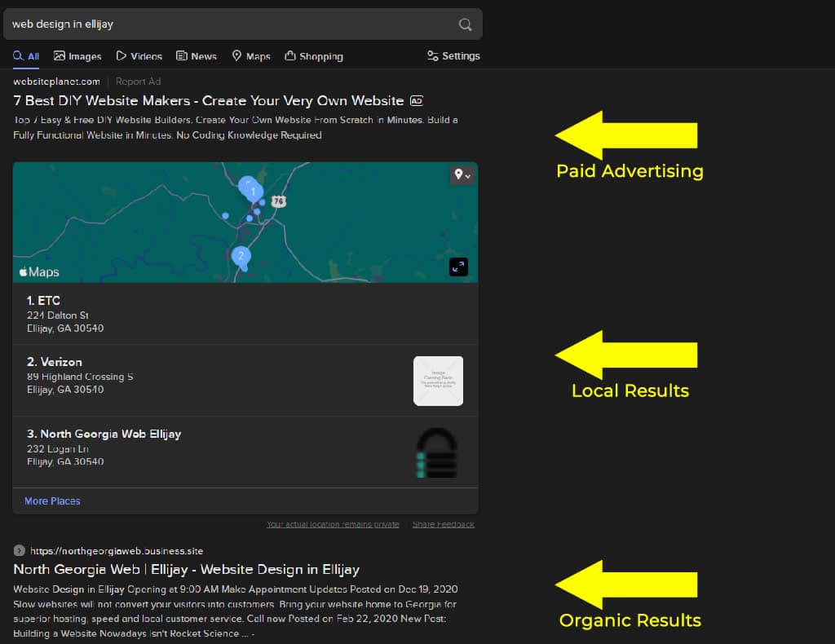This screenshot has width=835, height=644.
Task: Select the Verizon local result
Action: [245, 380]
